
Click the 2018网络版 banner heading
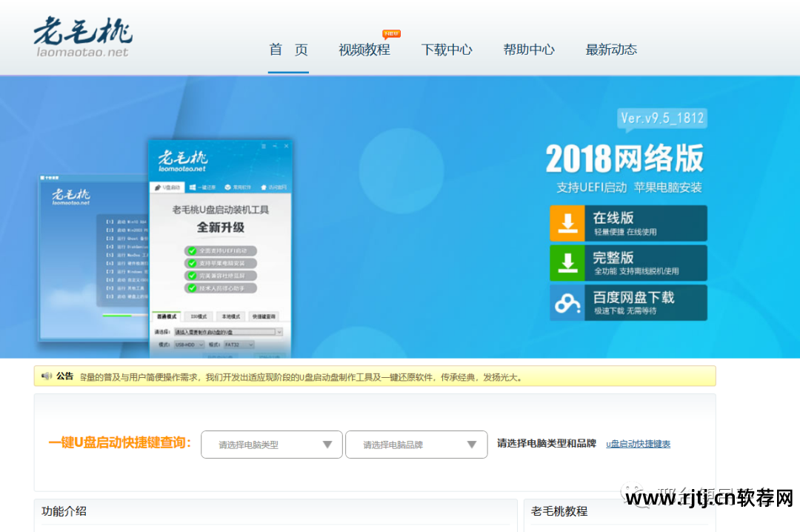[625, 159]
